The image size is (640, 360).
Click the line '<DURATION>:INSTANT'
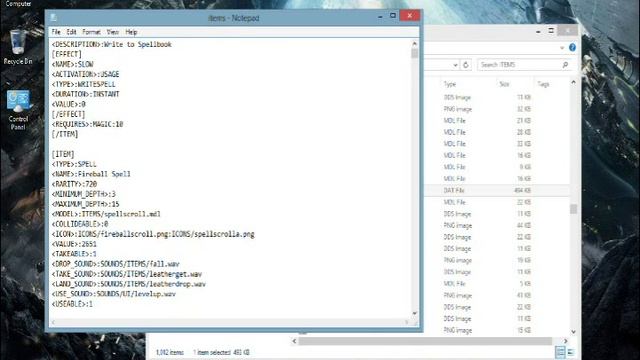(85, 94)
